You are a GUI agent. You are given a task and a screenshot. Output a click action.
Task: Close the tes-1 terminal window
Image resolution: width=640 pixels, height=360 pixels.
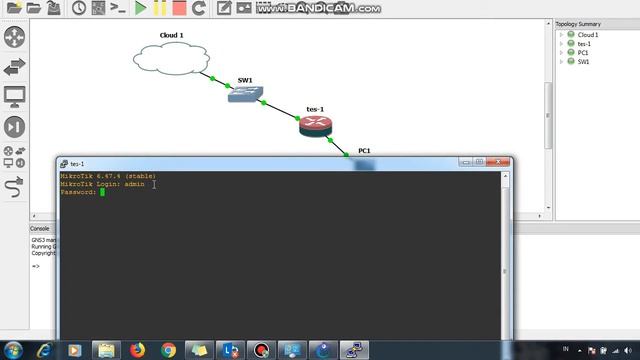pos(498,162)
